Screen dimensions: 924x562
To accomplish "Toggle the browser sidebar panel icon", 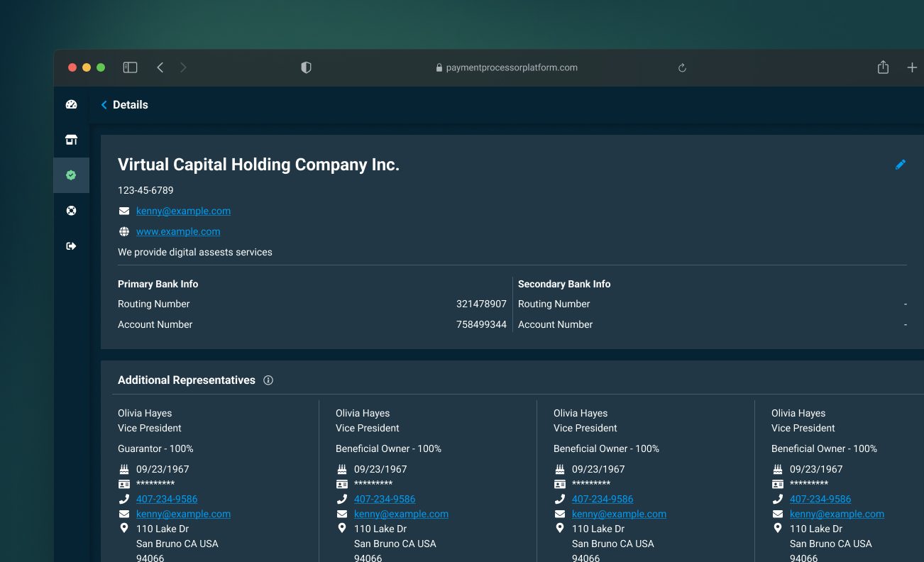I will click(130, 67).
